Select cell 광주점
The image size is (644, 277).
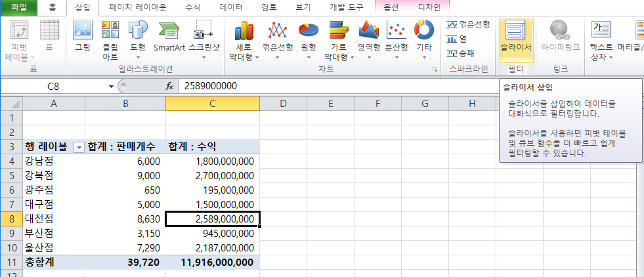click(x=53, y=190)
